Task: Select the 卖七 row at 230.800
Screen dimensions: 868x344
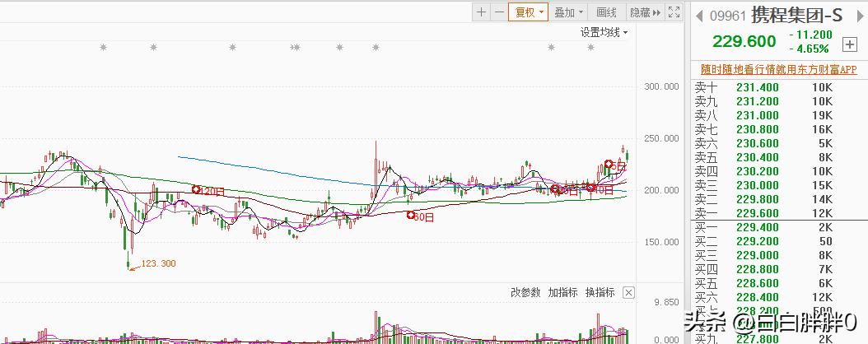Action: point(779,129)
